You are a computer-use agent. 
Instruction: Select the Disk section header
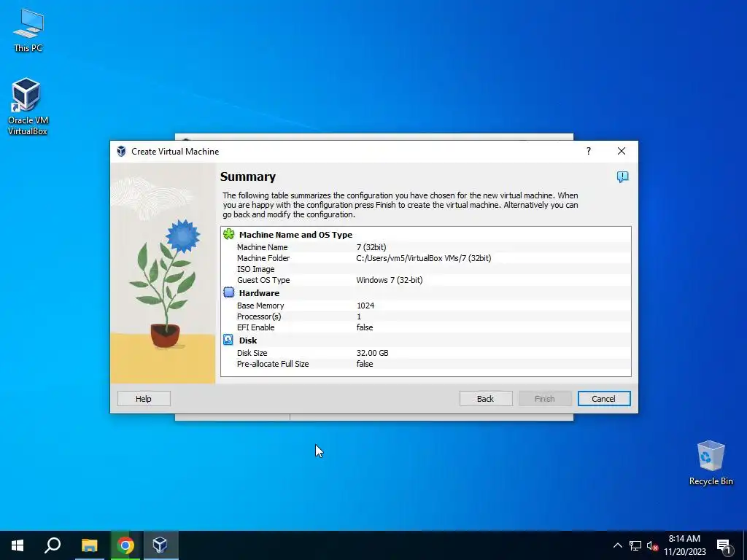(248, 340)
